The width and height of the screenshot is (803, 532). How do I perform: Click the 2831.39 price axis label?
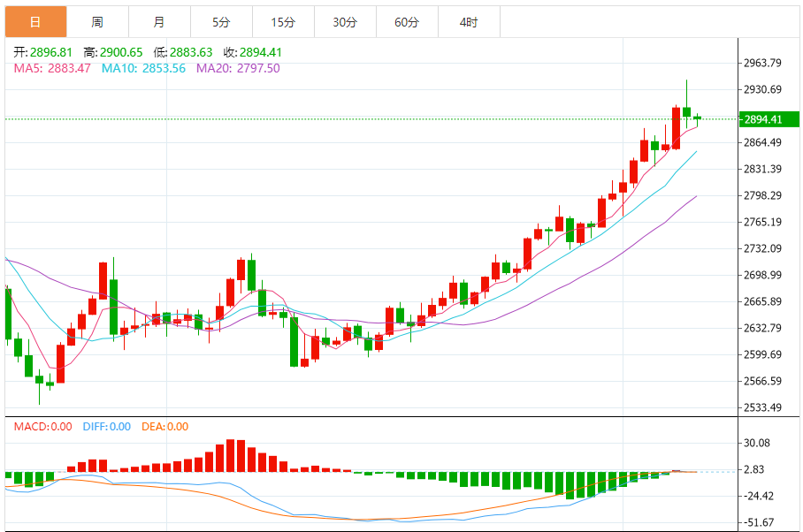(762, 169)
